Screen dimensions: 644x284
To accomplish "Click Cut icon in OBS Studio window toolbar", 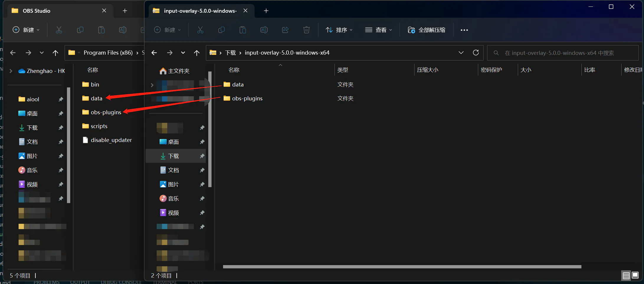I will pos(59,30).
